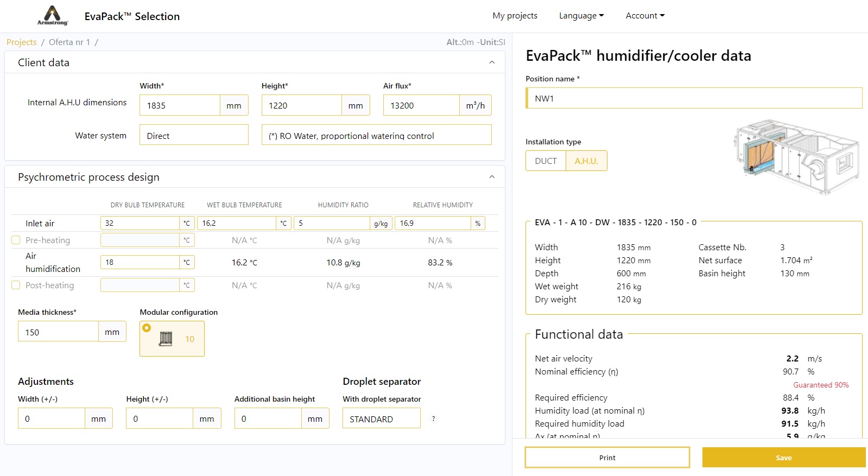Click the droplet separator help question mark
Screen dimensions: 868x476
point(433,419)
